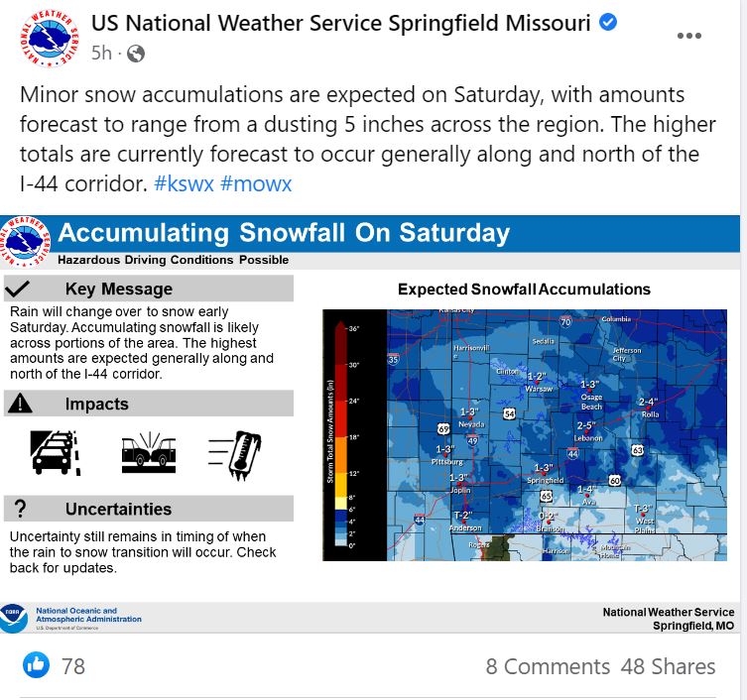Click the blue verified badge icon
This screenshot has height=700, width=747.
pyautogui.click(x=608, y=22)
